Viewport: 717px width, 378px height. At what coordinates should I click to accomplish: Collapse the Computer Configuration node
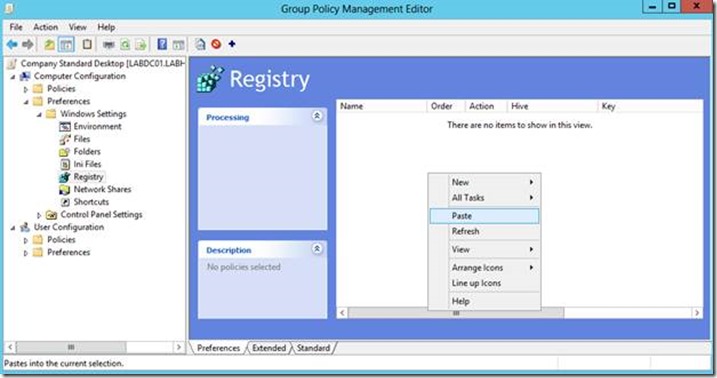tap(13, 77)
